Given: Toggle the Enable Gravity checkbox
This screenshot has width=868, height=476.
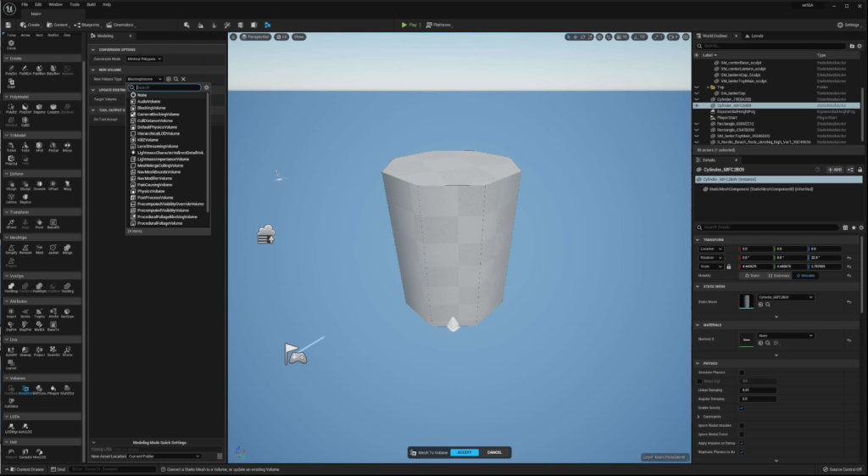Looking at the screenshot, I should [x=742, y=408].
